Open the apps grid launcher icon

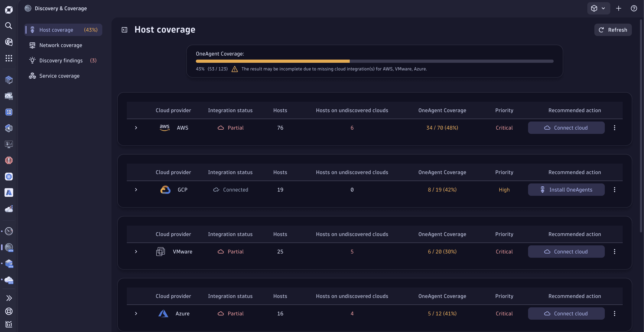(9, 58)
